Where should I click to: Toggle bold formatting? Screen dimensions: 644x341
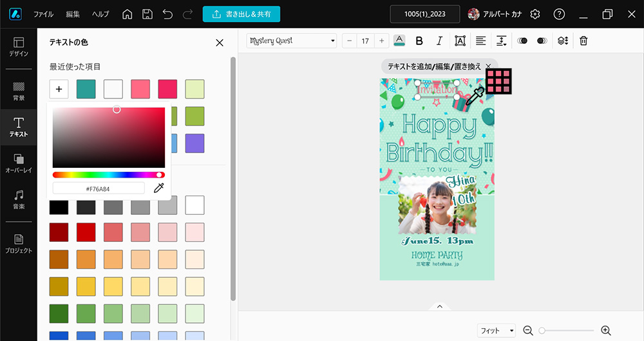[419, 41]
